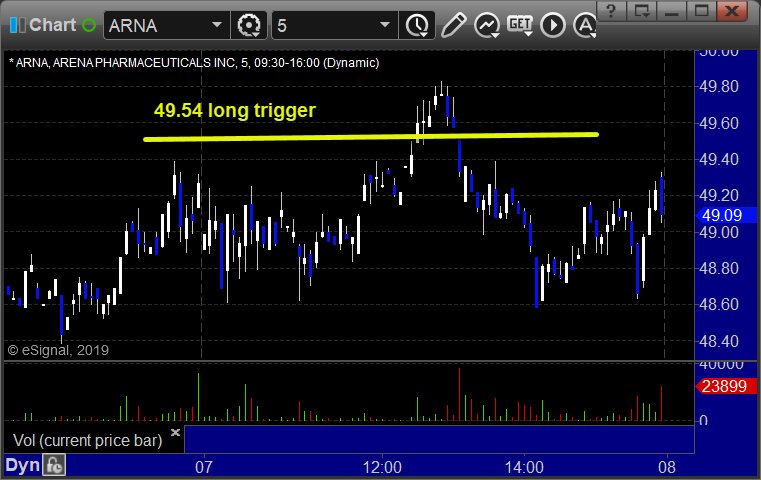Viewport: 761px width, 480px height.
Task: Click the chart type bars icon
Action: [x=17, y=25]
